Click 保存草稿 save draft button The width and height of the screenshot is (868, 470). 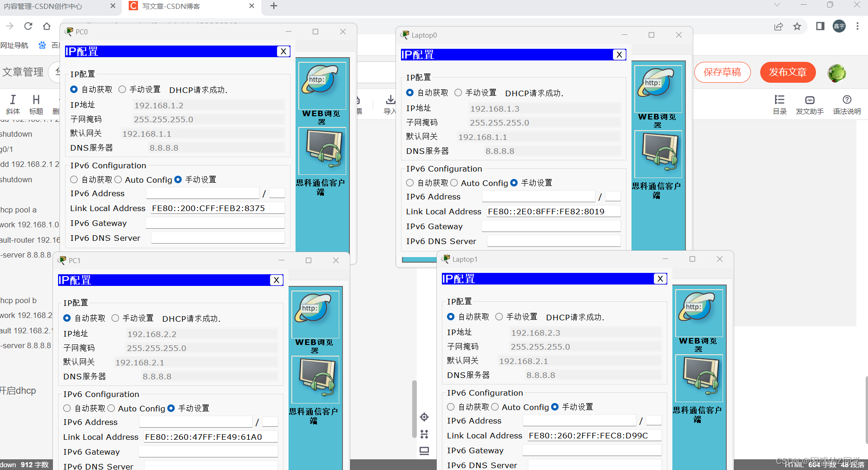(723, 72)
